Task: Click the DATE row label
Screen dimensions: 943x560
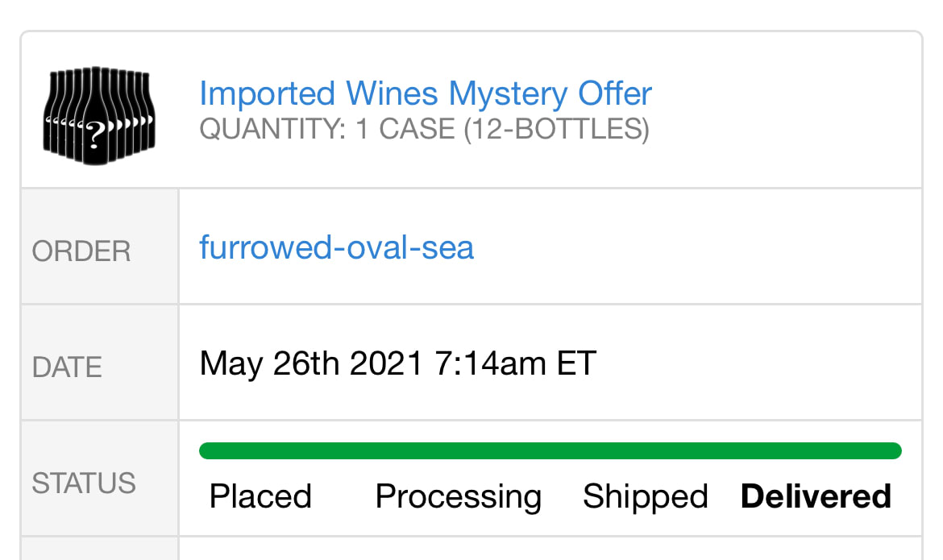Action: coord(67,367)
